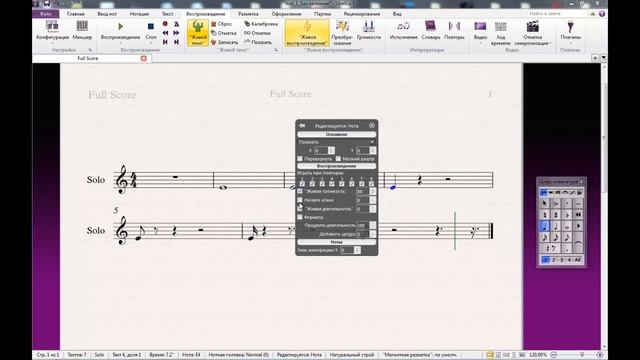Screen dimensions: 640x360
Task: Toggle the highlighted Живой темп button
Action: point(198,33)
